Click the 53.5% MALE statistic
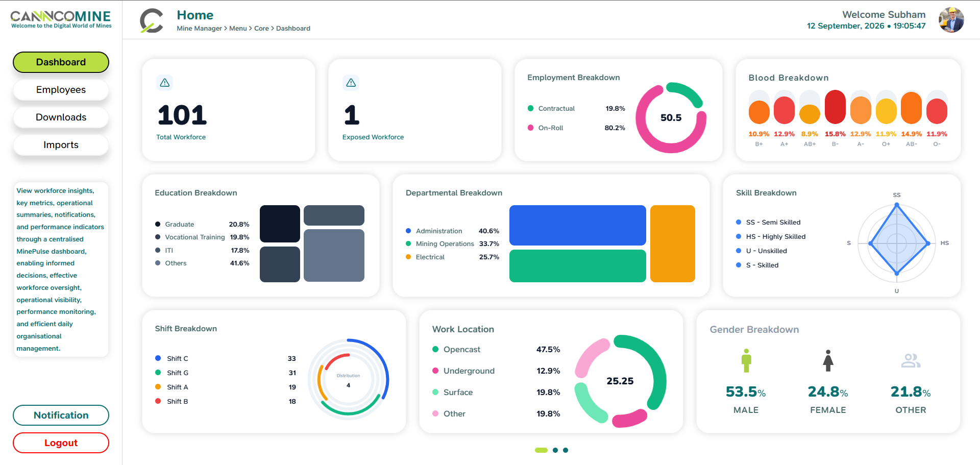The width and height of the screenshot is (980, 465). [746, 399]
